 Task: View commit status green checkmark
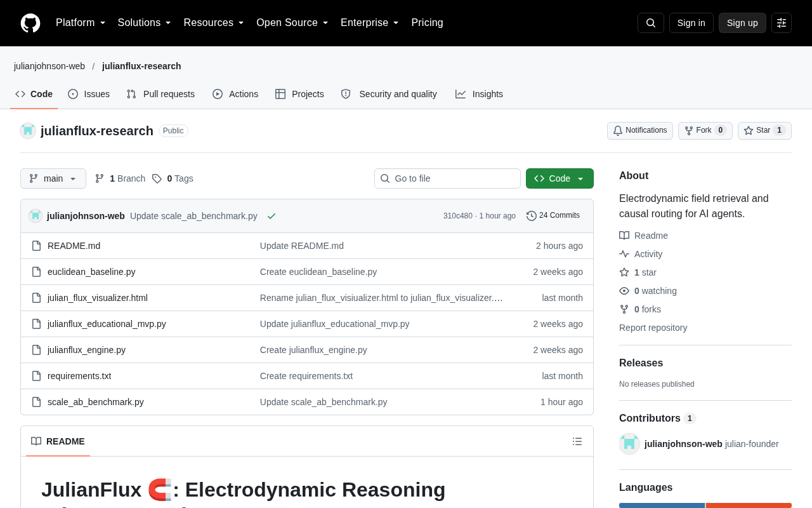tap(272, 216)
